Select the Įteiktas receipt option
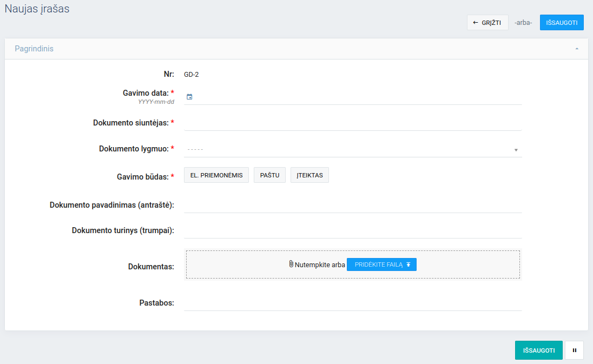 [x=309, y=175]
